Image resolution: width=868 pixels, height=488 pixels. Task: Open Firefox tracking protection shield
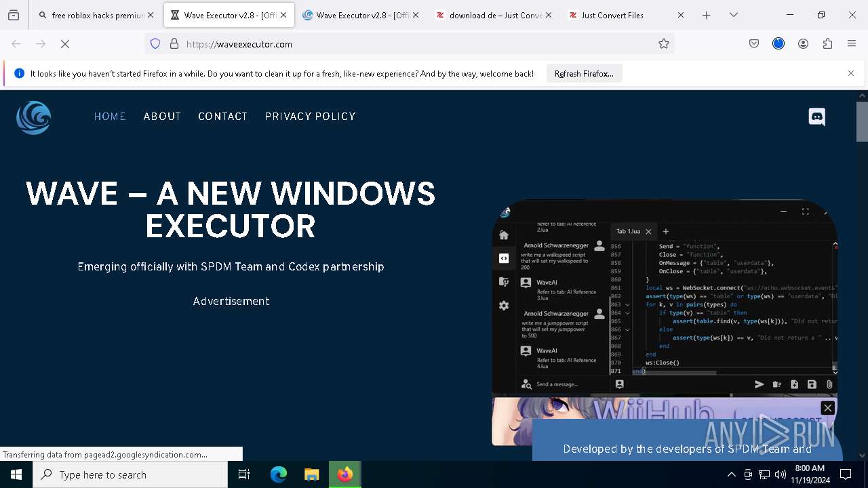(x=155, y=44)
